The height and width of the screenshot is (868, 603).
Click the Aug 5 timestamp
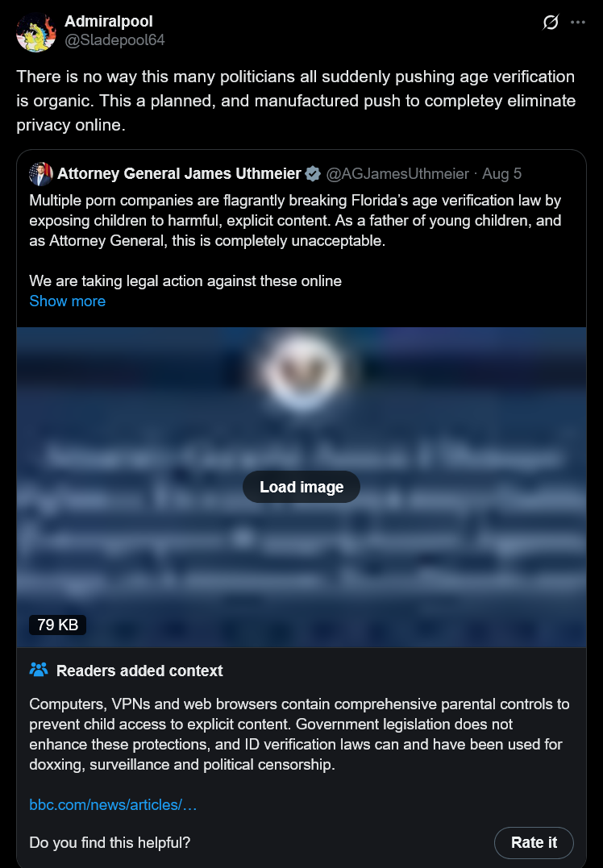point(501,174)
